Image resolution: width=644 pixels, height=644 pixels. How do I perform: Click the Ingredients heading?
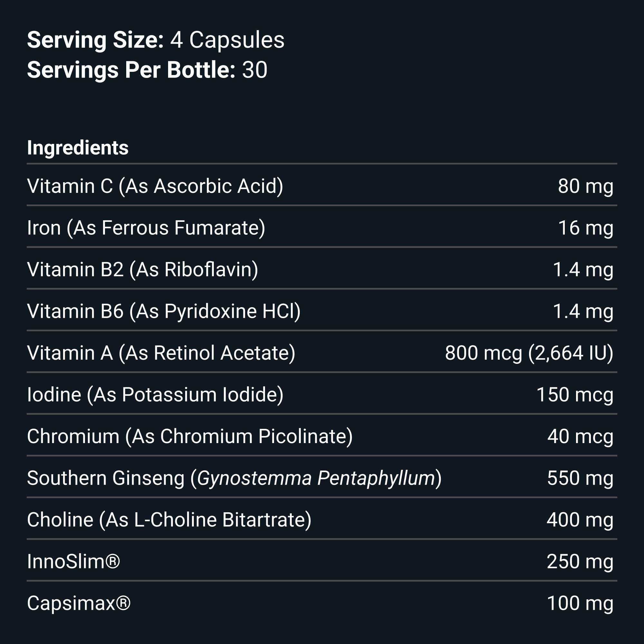coord(78,148)
